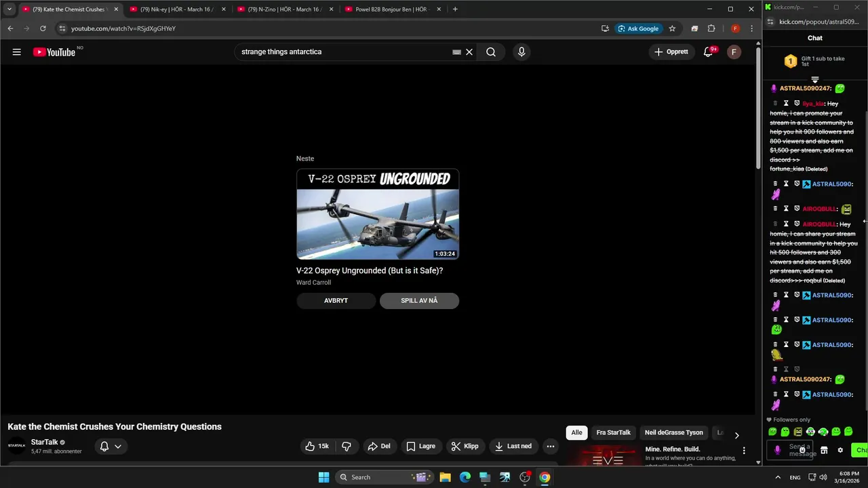Viewport: 868px width, 488px height.
Task: Select Fra StarTalk filter chip
Action: point(613,432)
